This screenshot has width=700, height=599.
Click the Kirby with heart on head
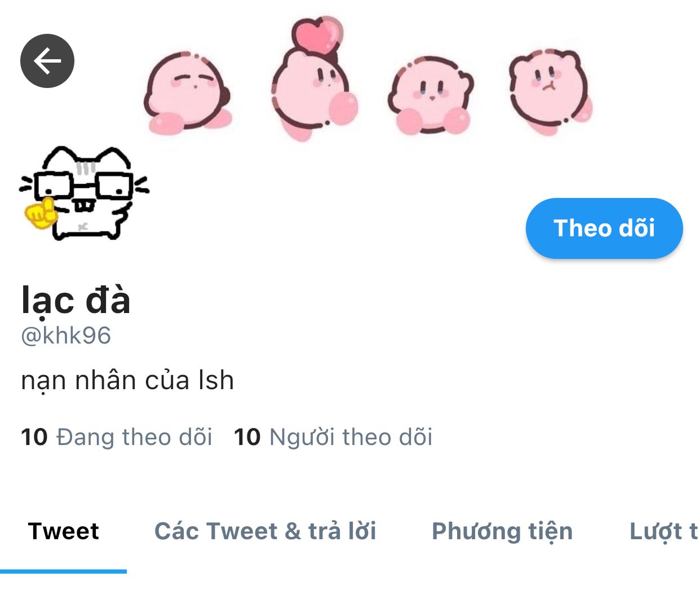(x=314, y=79)
